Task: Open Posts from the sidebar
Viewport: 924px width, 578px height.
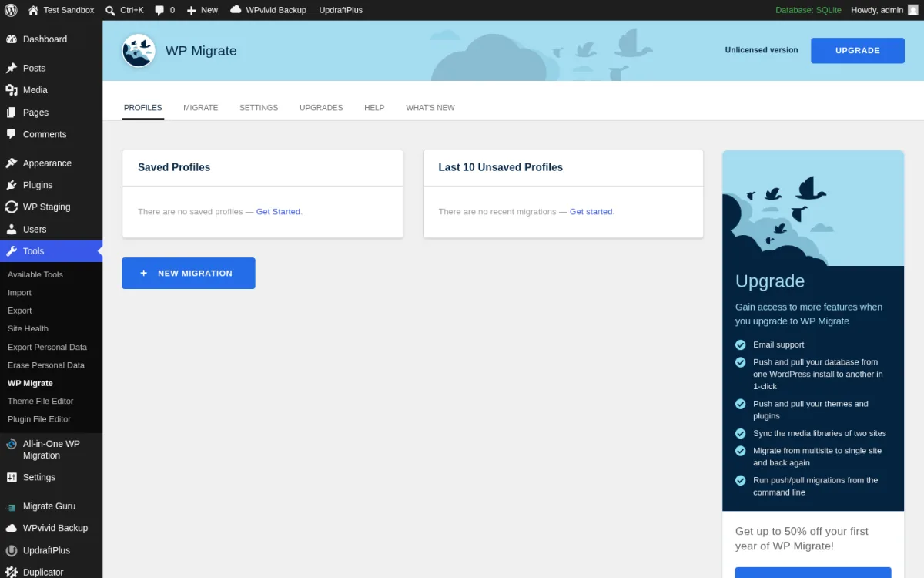Action: click(x=51, y=68)
